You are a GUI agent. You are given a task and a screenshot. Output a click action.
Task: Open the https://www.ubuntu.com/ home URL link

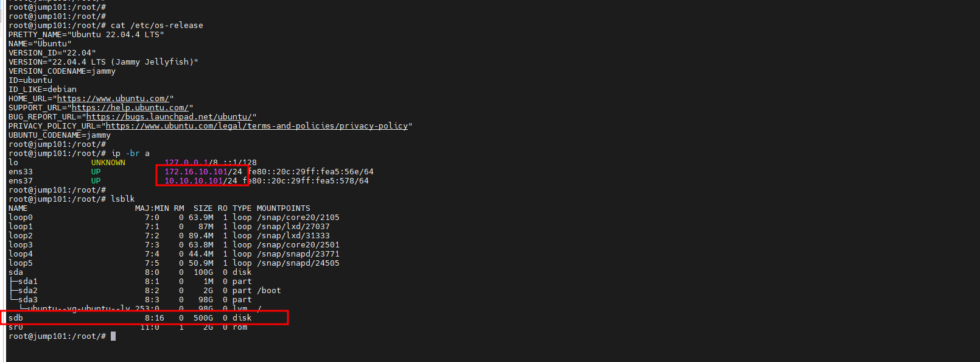tap(113, 99)
